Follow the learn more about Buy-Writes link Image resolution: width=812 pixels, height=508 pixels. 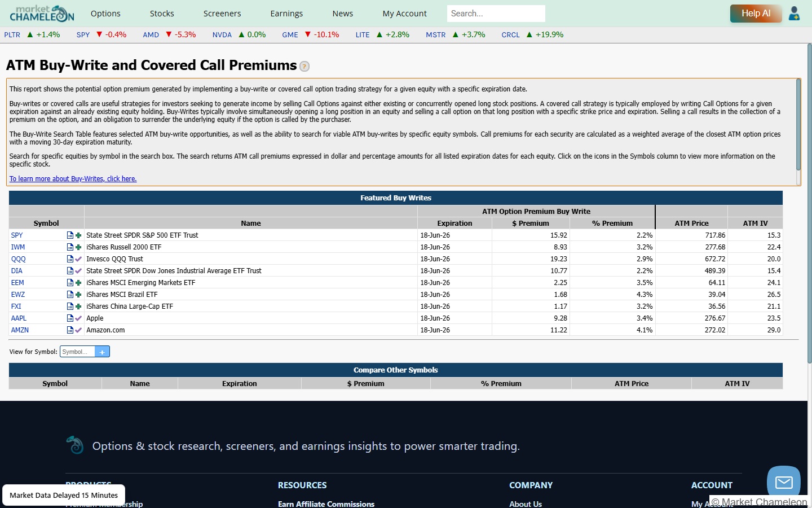coord(73,179)
